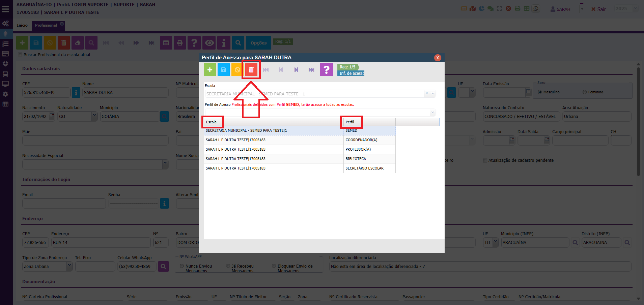Open the purple question mark help in dialog

[326, 70]
